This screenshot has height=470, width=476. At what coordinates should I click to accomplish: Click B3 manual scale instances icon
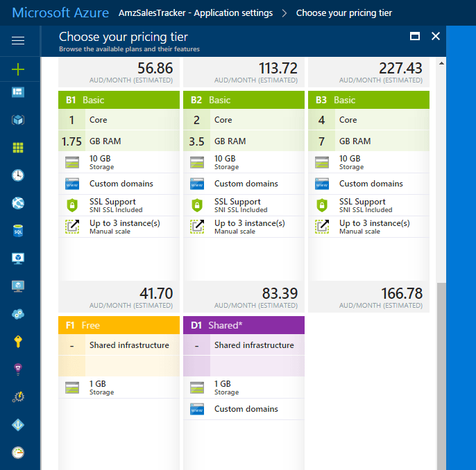pos(322,227)
